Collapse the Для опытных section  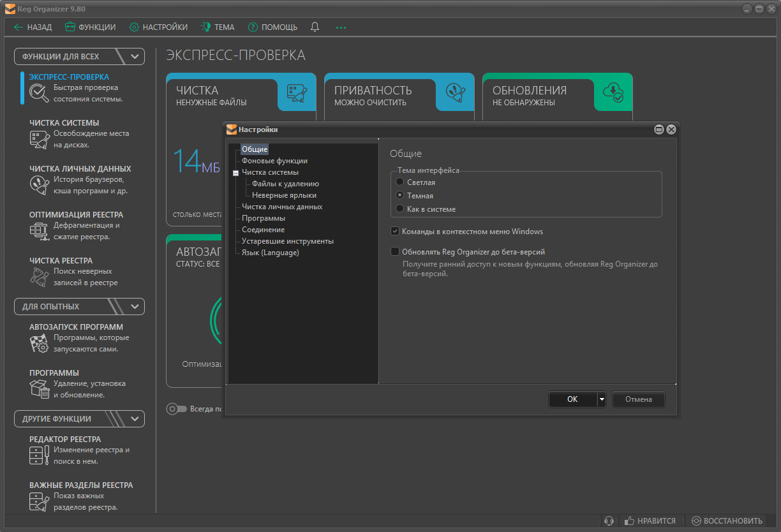click(x=135, y=306)
